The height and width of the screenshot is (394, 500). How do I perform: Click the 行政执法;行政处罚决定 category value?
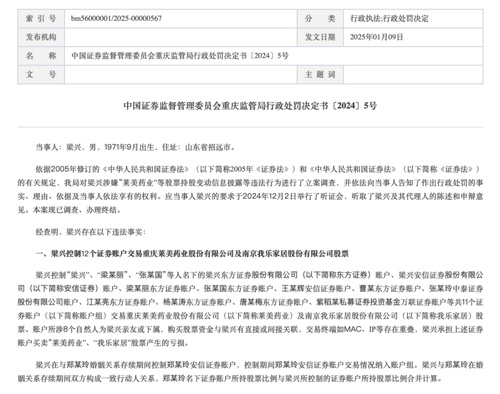(389, 18)
